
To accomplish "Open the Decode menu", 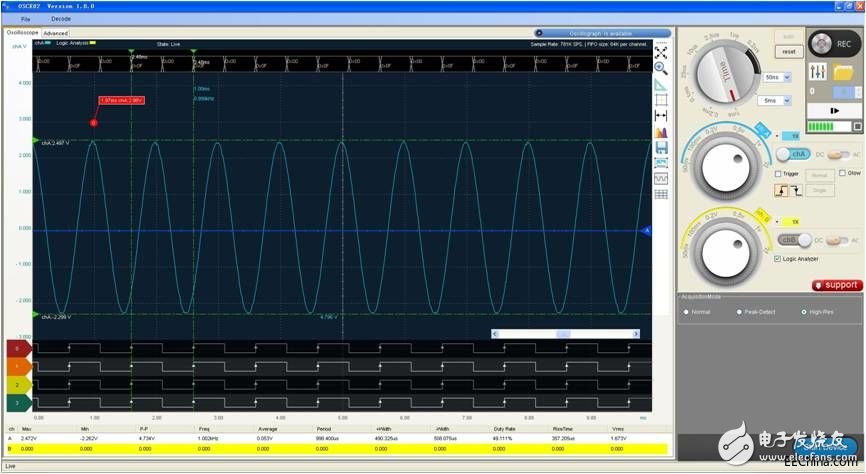I will pos(61,19).
